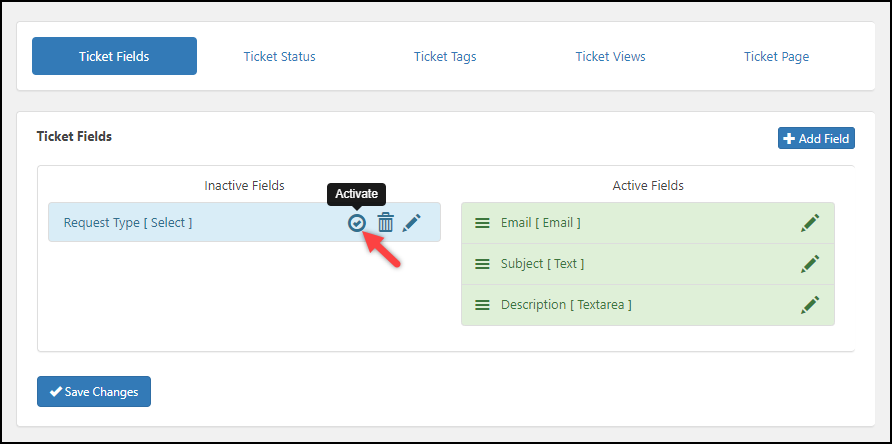892x444 pixels.
Task: Grab the Email field drag handle
Action: [x=482, y=223]
